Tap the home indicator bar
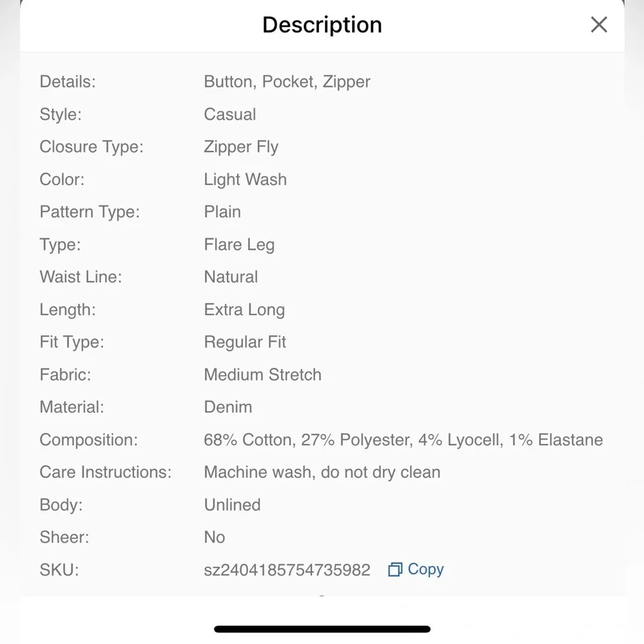Screen dimensions: 644x644 pyautogui.click(x=322, y=629)
